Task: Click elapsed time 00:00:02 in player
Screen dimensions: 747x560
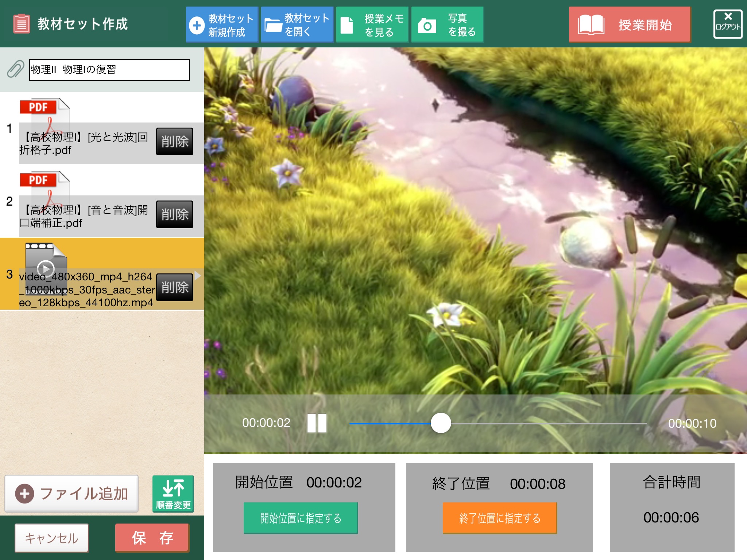Action: [266, 423]
